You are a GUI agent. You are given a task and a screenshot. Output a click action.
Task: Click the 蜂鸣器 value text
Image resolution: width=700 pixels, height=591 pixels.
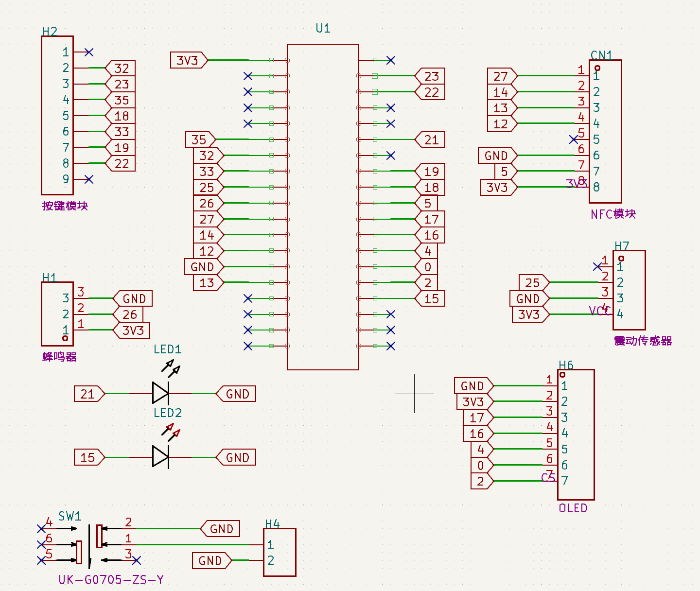click(x=59, y=357)
